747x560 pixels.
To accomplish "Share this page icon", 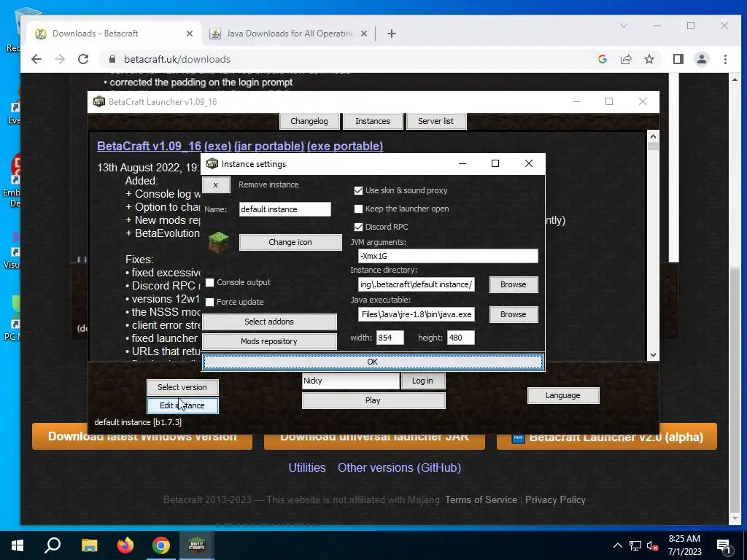I will tap(626, 59).
